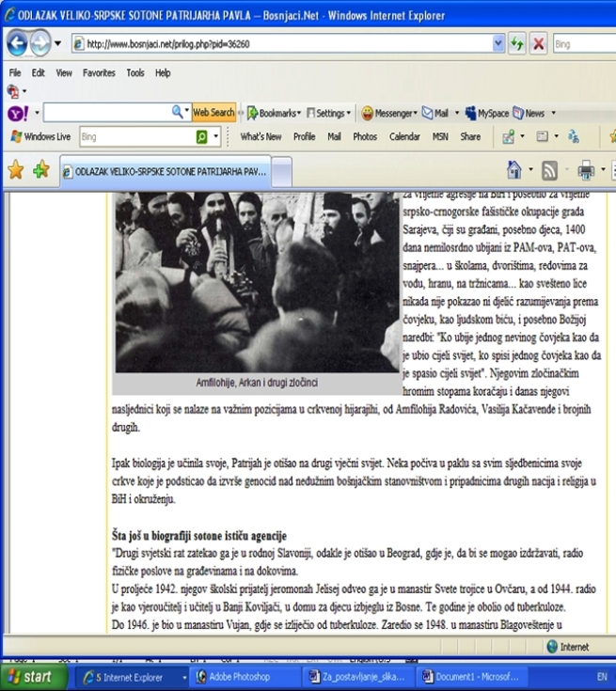Click caption 'Amfilohije, Arkan i drugi zločinci'

257,383
